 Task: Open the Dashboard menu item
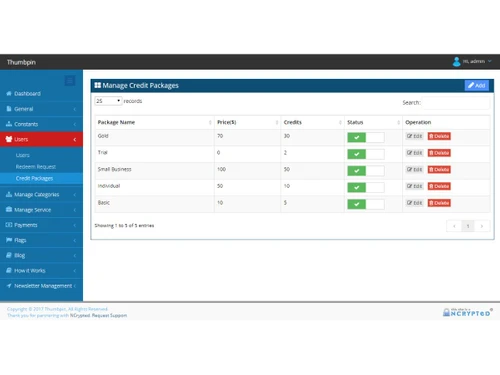41,93
